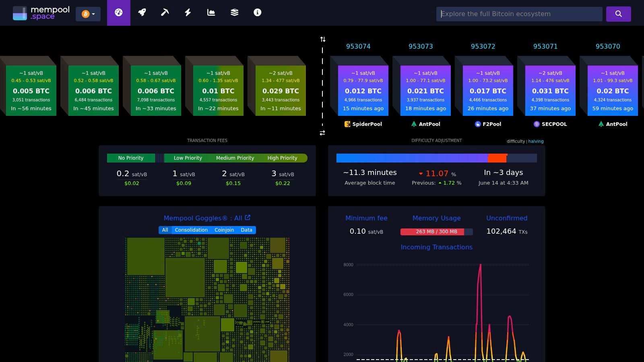Click the SpiderPool logo icon
644x362 pixels.
(x=347, y=124)
